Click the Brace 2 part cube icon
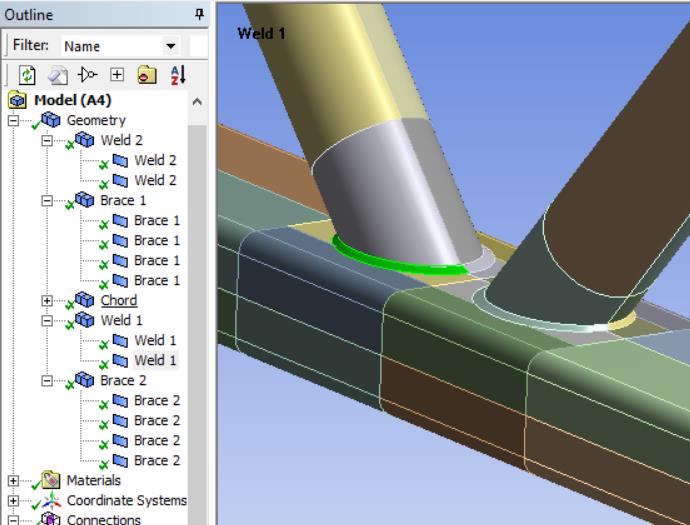Image resolution: width=690 pixels, height=525 pixels. click(84, 380)
